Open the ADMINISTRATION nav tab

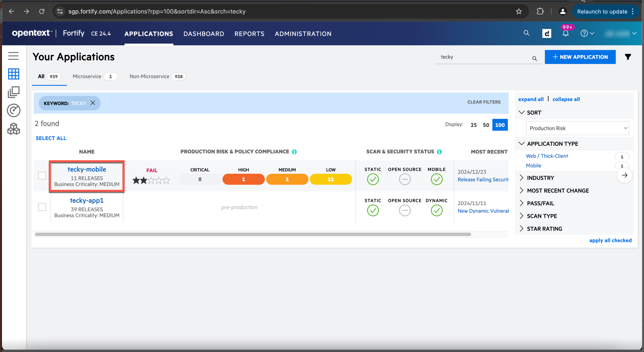point(303,34)
